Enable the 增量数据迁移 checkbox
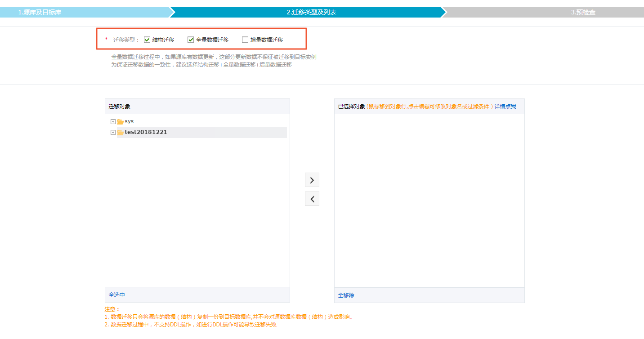Screen dimensions: 644x339 click(245, 40)
